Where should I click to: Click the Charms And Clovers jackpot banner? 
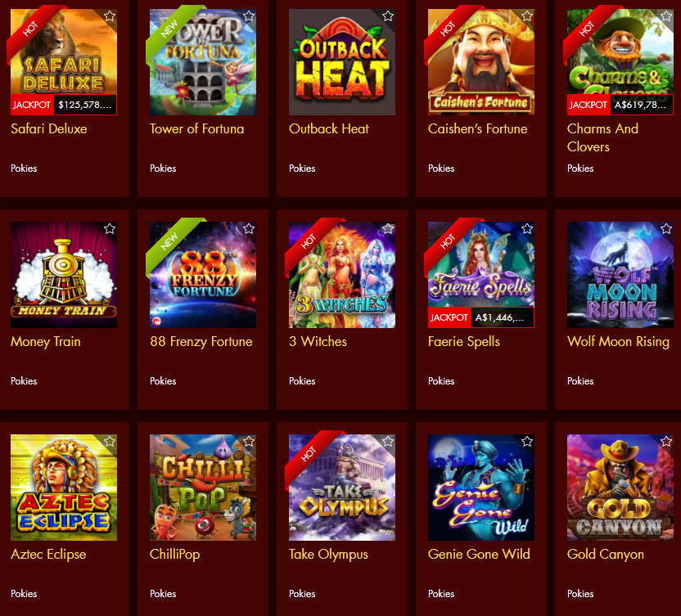tap(620, 105)
